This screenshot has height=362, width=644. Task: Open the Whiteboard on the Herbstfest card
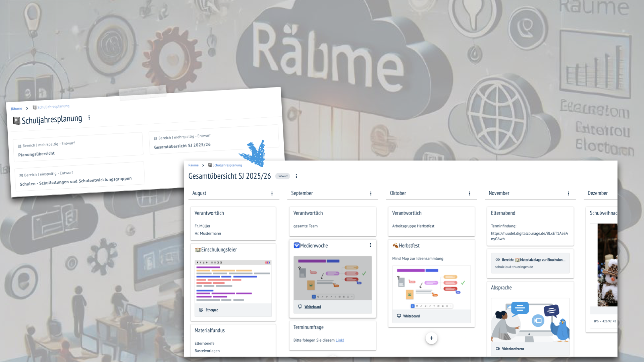click(x=411, y=316)
